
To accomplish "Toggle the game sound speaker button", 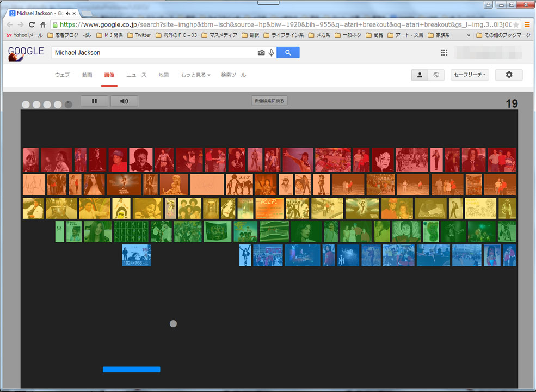I will pyautogui.click(x=124, y=101).
